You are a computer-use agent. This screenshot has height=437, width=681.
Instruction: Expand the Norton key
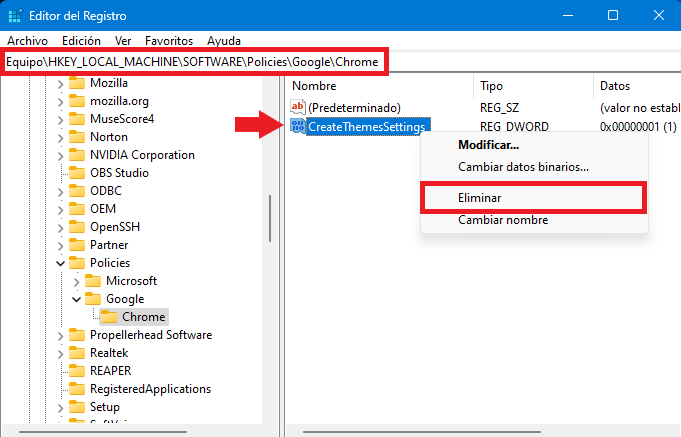60,138
